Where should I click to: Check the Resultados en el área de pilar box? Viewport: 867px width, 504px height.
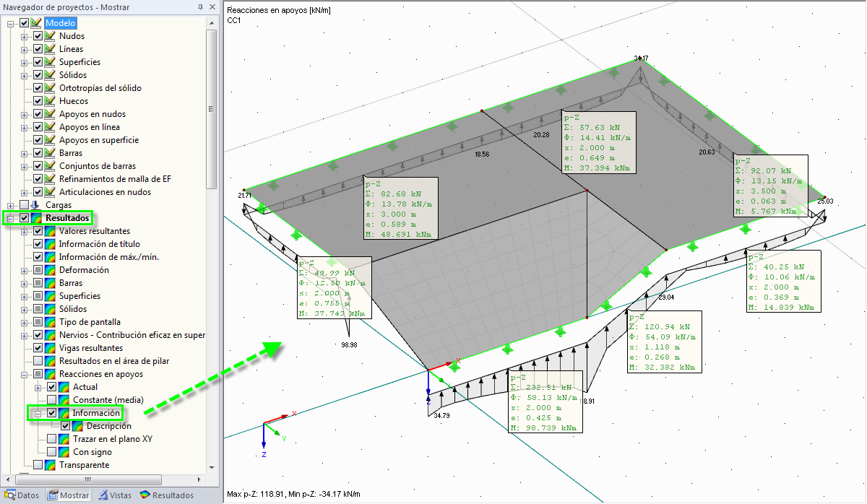38,361
